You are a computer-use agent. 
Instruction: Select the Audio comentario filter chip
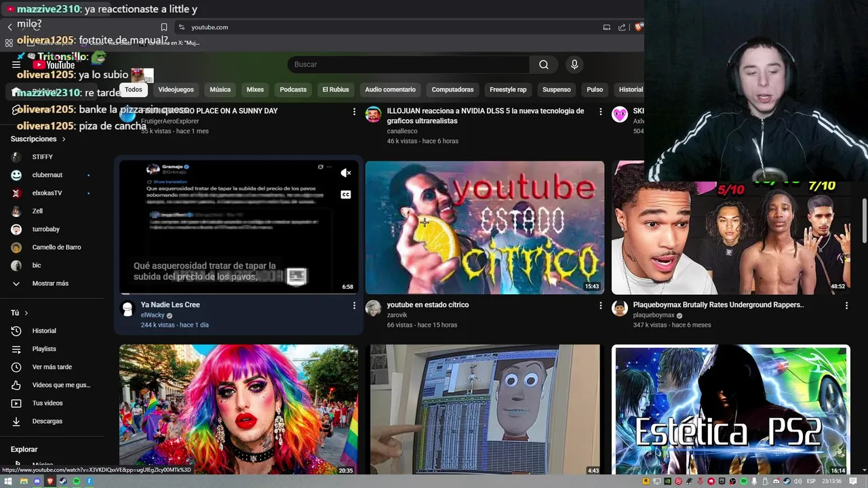[390, 89]
